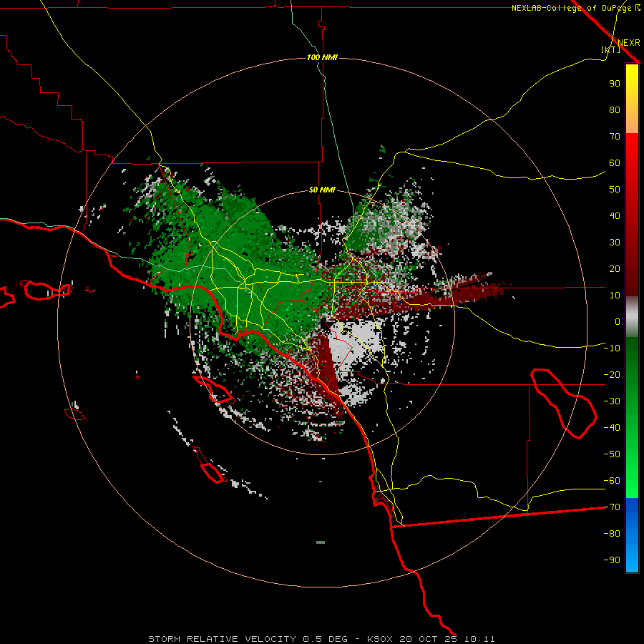
Task: Click the positive 40 scale value
Action: pyautogui.click(x=615, y=216)
